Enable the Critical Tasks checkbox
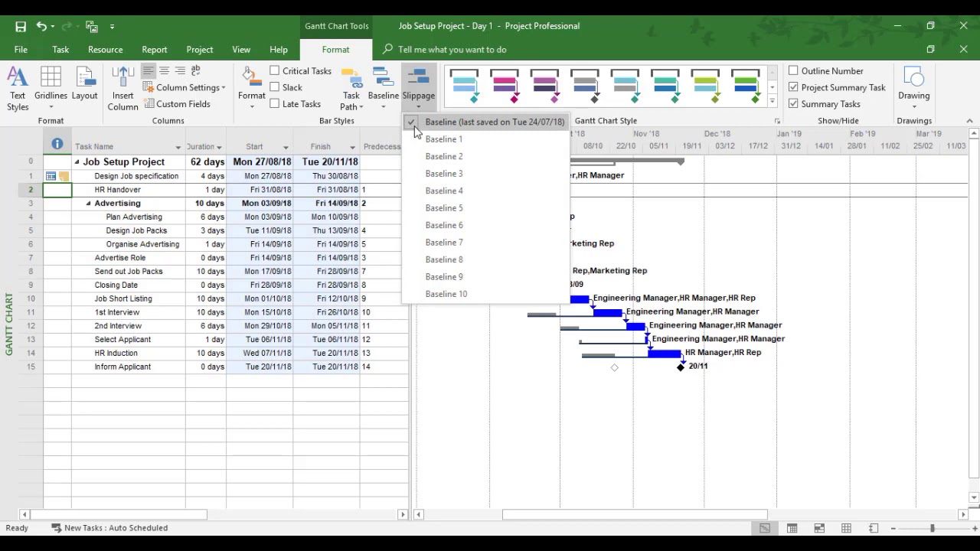 (275, 70)
